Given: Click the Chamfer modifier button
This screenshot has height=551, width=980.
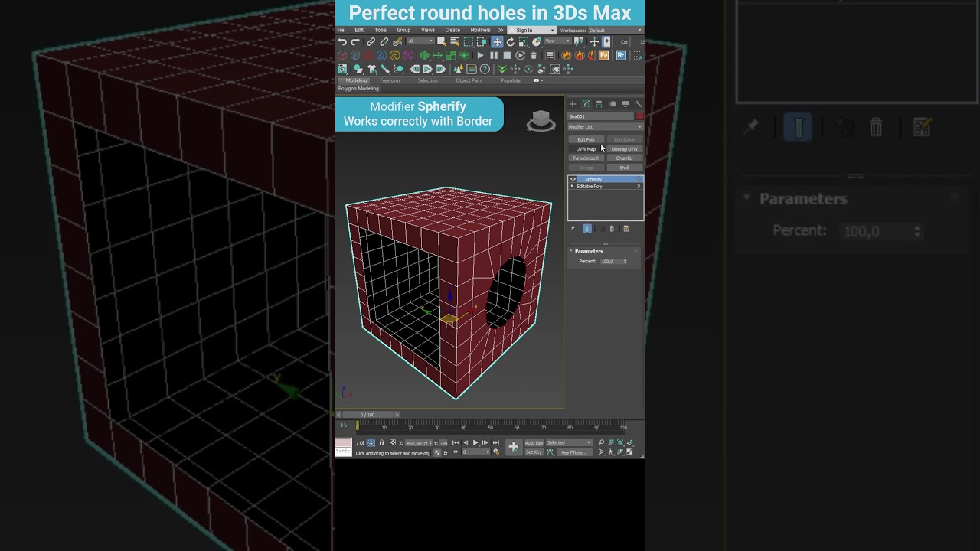Looking at the screenshot, I should click(625, 158).
